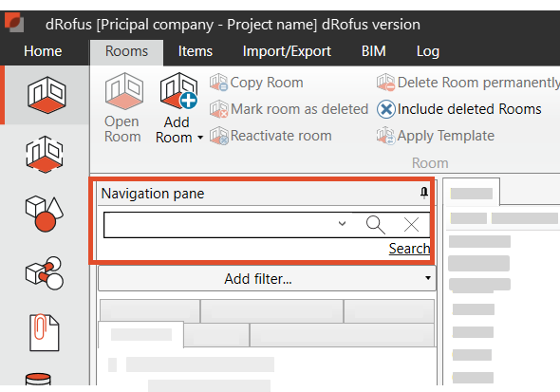Screen dimensions: 560x392
Task: Click the connected cube-and-spheres sidebar icon
Action: coord(45,272)
